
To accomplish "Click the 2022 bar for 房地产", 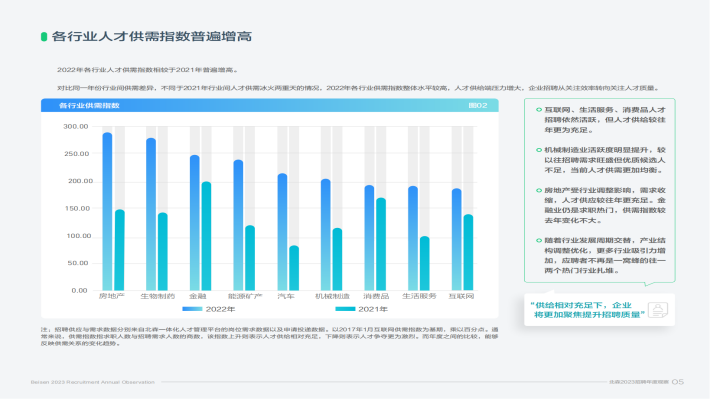I will [x=107, y=212].
